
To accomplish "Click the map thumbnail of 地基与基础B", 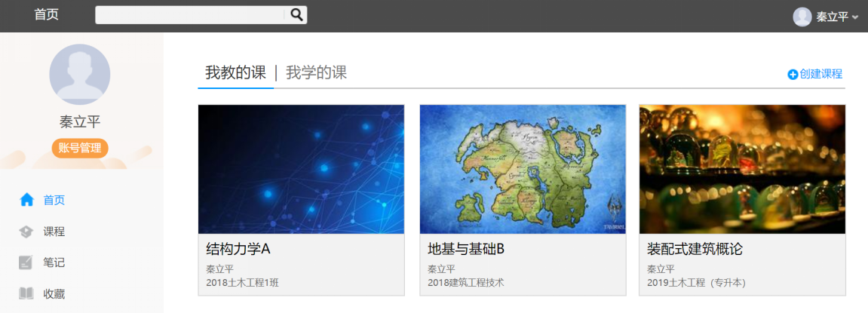I will pyautogui.click(x=523, y=169).
